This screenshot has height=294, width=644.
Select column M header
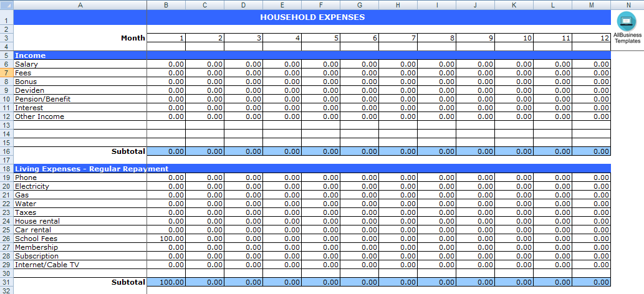pyautogui.click(x=592, y=5)
